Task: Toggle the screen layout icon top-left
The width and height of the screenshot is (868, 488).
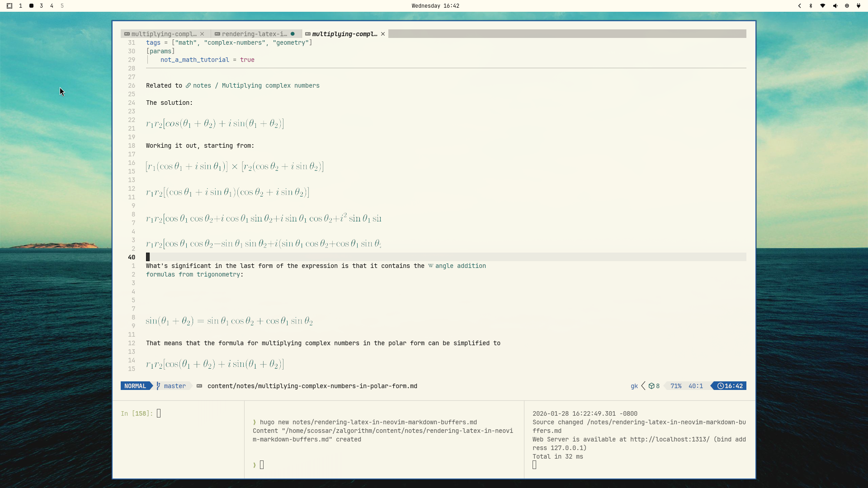Action: (9, 5)
